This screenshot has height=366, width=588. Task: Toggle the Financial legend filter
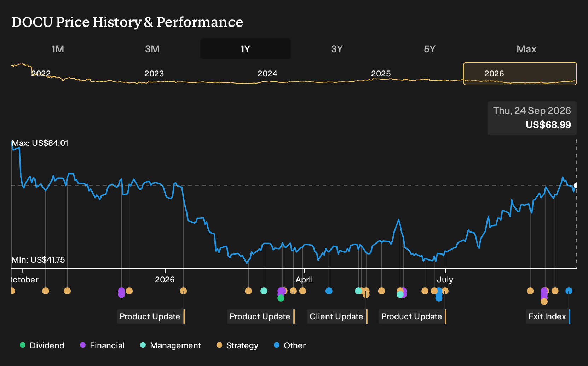pyautogui.click(x=102, y=345)
